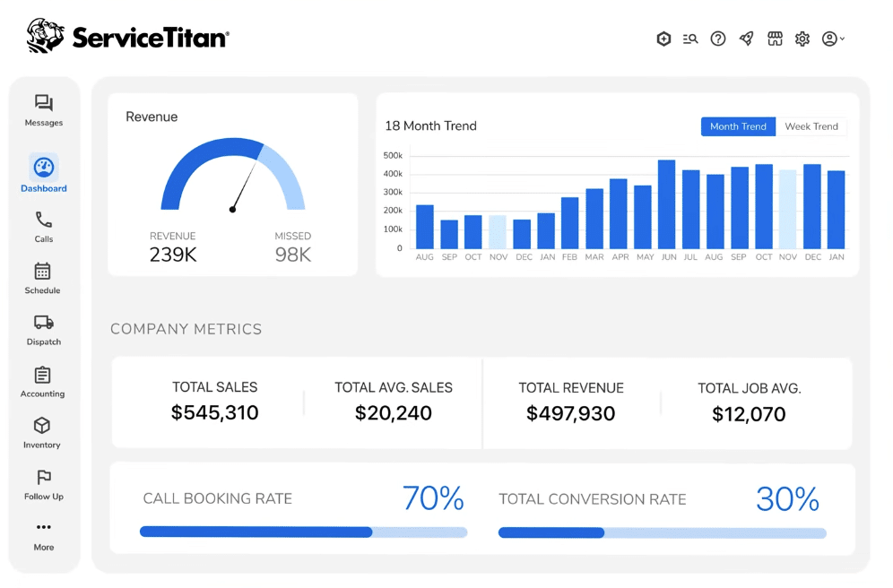Click the JUN peak bar in chart
The width and height of the screenshot is (893, 588).
click(666, 203)
